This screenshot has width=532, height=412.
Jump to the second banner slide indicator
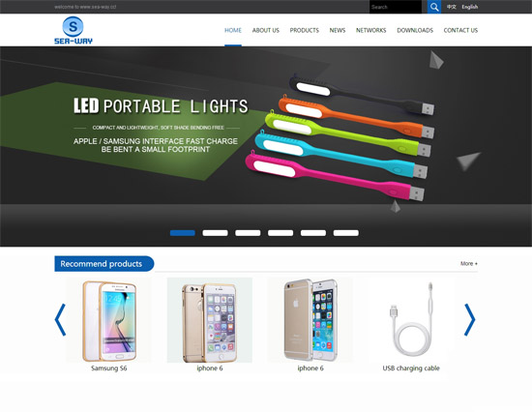point(215,233)
